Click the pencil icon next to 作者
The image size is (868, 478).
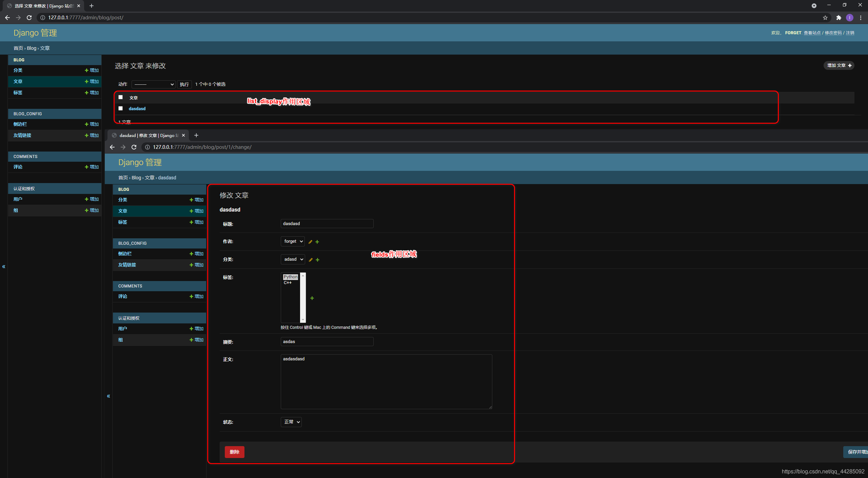coord(310,242)
